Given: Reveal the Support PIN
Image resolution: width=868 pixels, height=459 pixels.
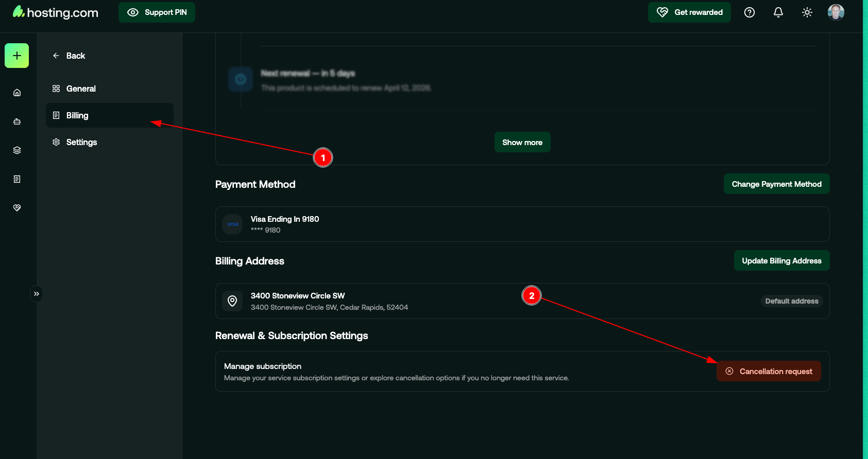Looking at the screenshot, I should (x=157, y=12).
